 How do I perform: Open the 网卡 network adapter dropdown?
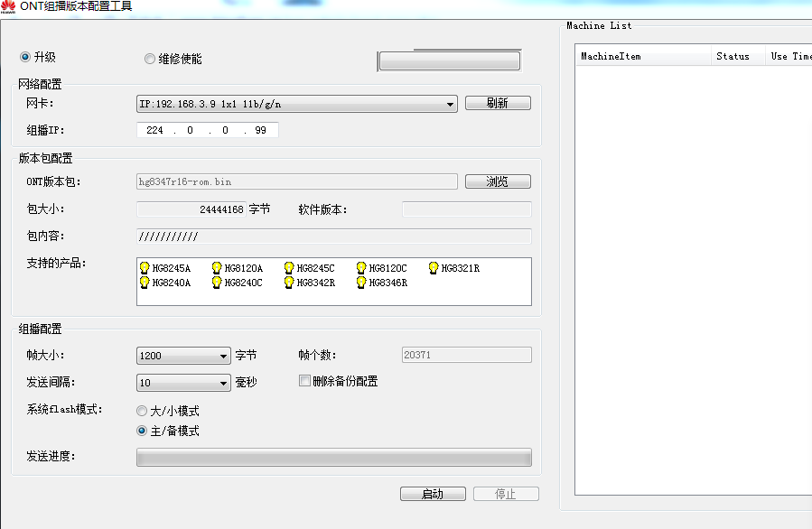(x=297, y=104)
